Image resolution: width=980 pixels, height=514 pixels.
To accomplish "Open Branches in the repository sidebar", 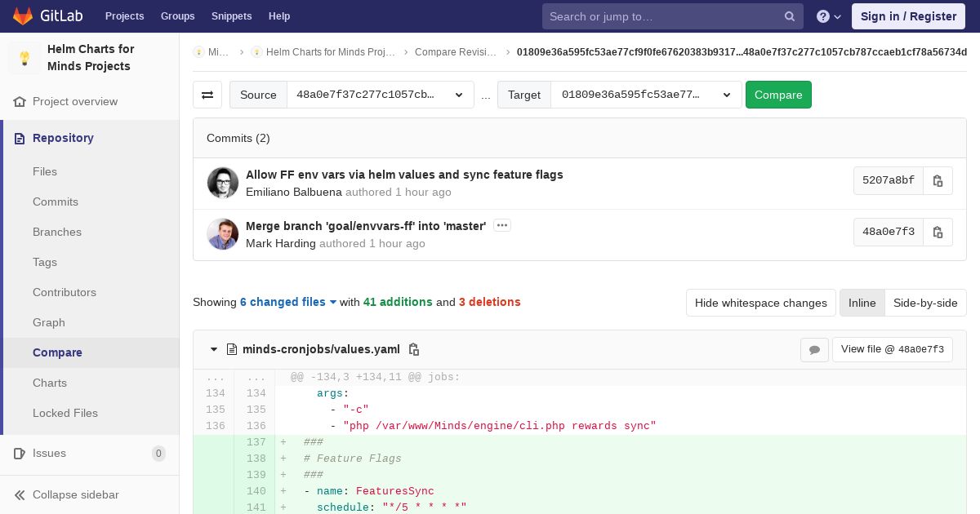I will coord(57,232).
